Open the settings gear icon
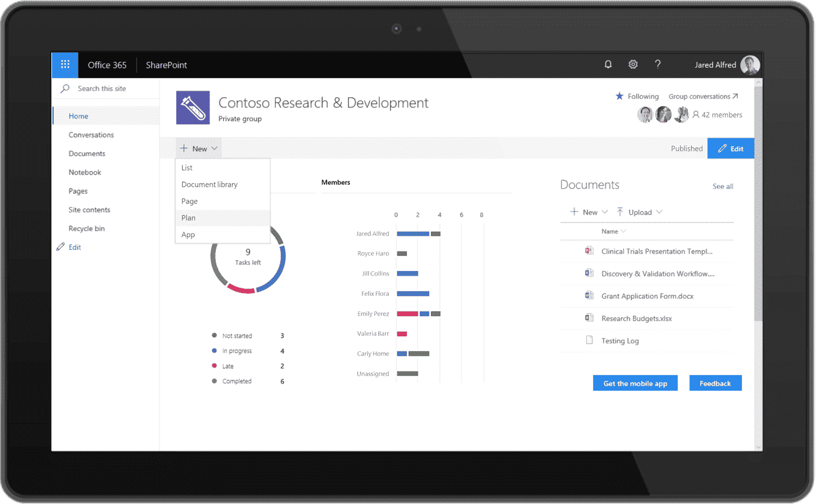The height and width of the screenshot is (504, 817). tap(633, 64)
